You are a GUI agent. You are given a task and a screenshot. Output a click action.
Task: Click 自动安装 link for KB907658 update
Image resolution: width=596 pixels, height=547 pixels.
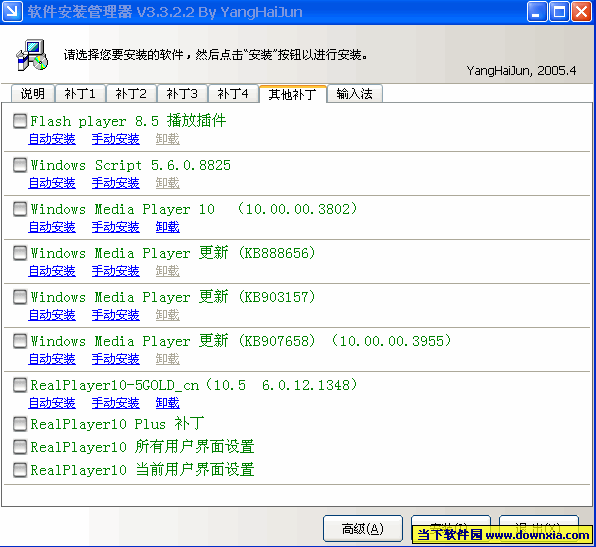click(x=52, y=359)
